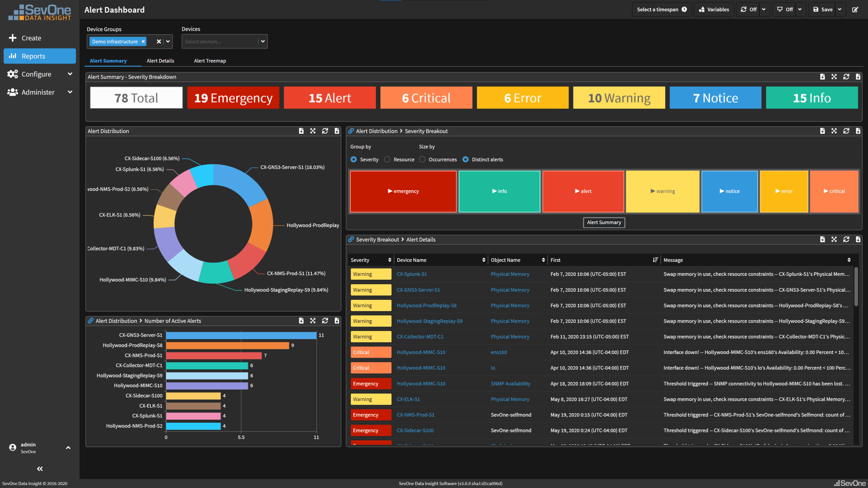Viewport: 868px width, 488px height.
Task: Open Variables button
Action: coord(714,9)
